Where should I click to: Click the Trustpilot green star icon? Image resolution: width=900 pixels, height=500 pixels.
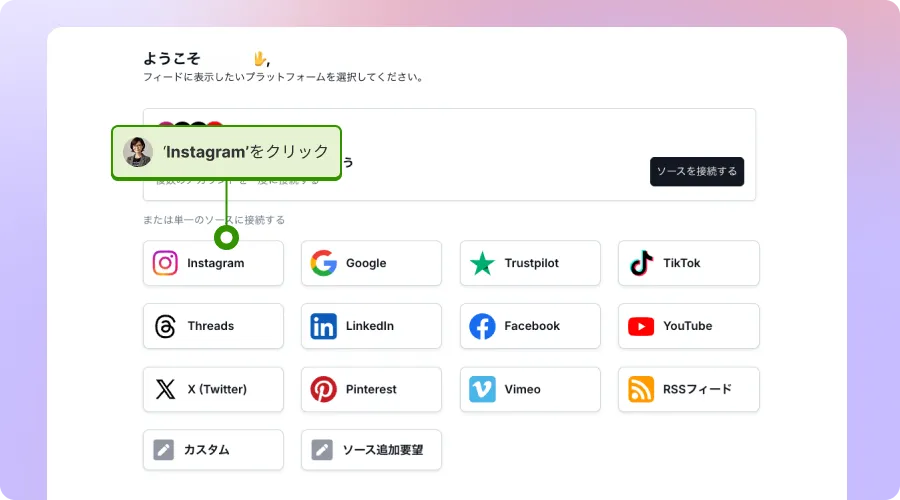[482, 263]
